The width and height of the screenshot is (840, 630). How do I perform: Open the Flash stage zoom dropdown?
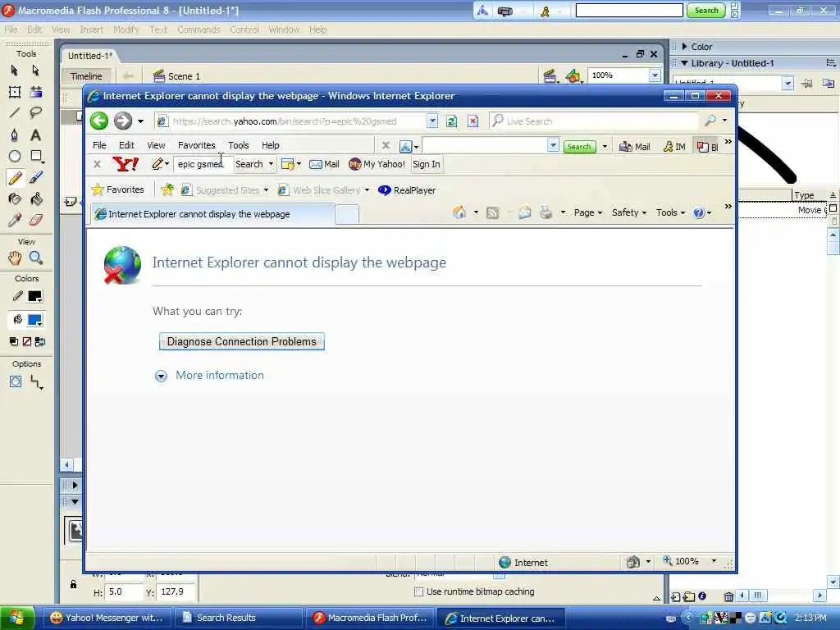(655, 75)
